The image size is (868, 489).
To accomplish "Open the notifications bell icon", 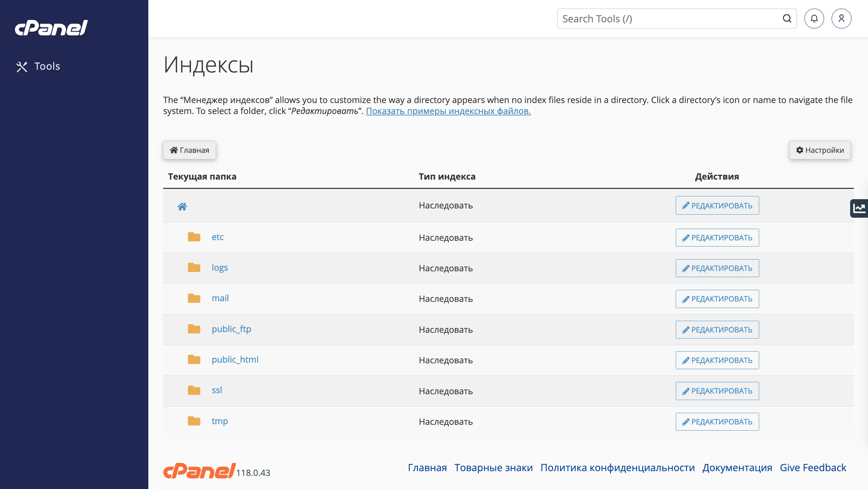I will [814, 19].
